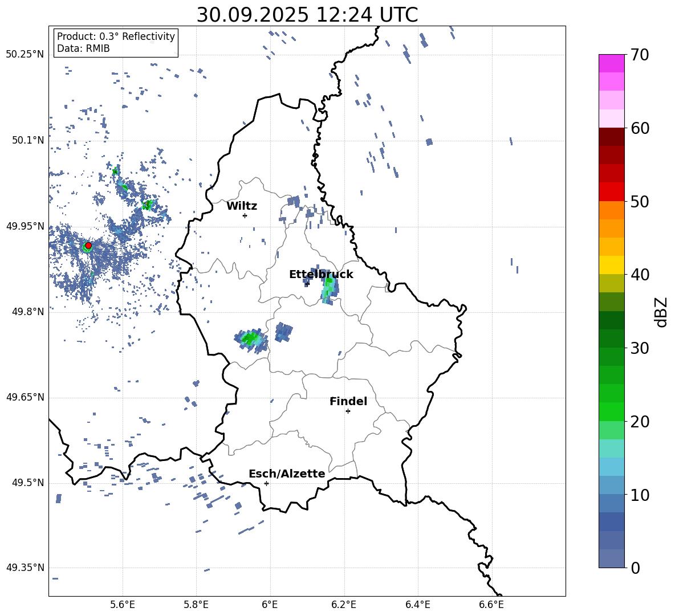This screenshot has width=675, height=616.
Task: Click the map title 30.09.2025 12:24 UTC
Action: pyautogui.click(x=307, y=15)
